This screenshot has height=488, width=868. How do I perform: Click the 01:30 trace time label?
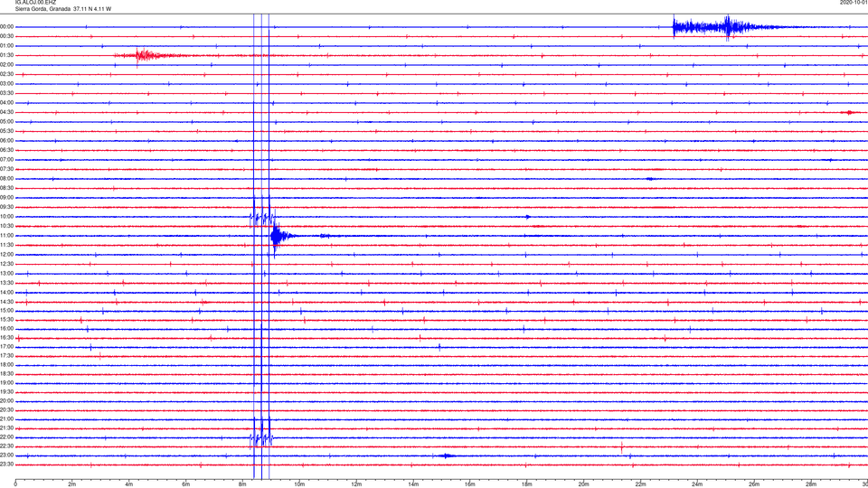(7, 55)
